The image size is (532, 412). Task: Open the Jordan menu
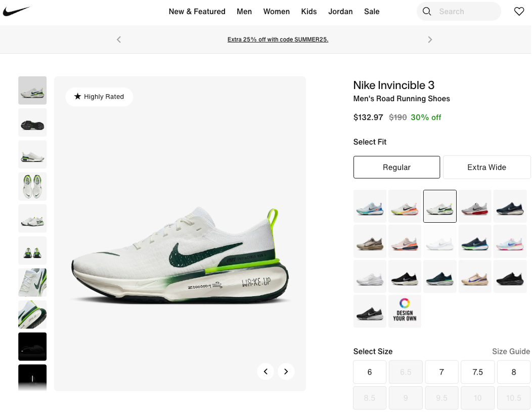point(340,12)
